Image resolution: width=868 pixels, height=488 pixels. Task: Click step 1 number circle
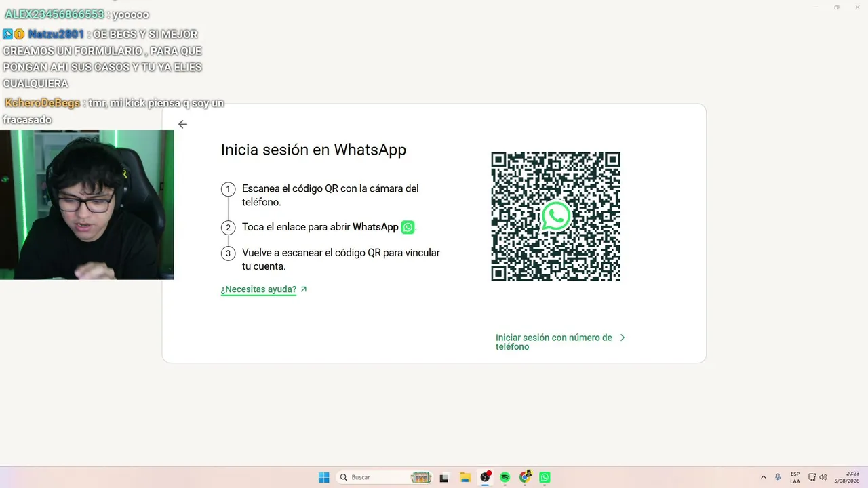229,189
